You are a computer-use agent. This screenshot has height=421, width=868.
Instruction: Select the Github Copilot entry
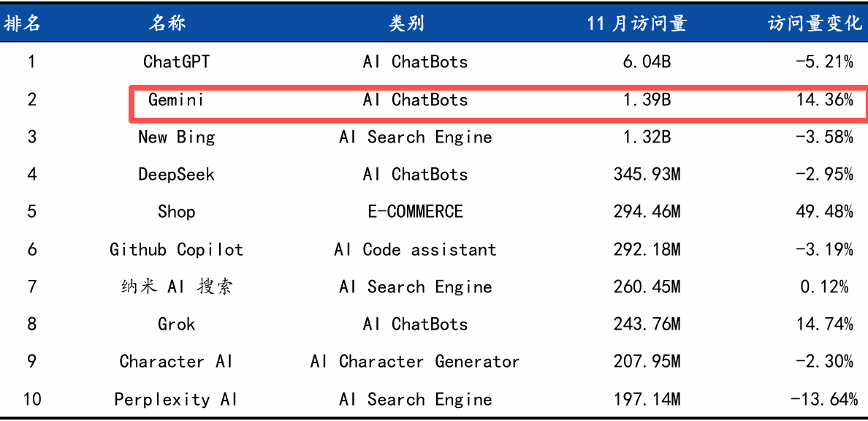(x=176, y=249)
